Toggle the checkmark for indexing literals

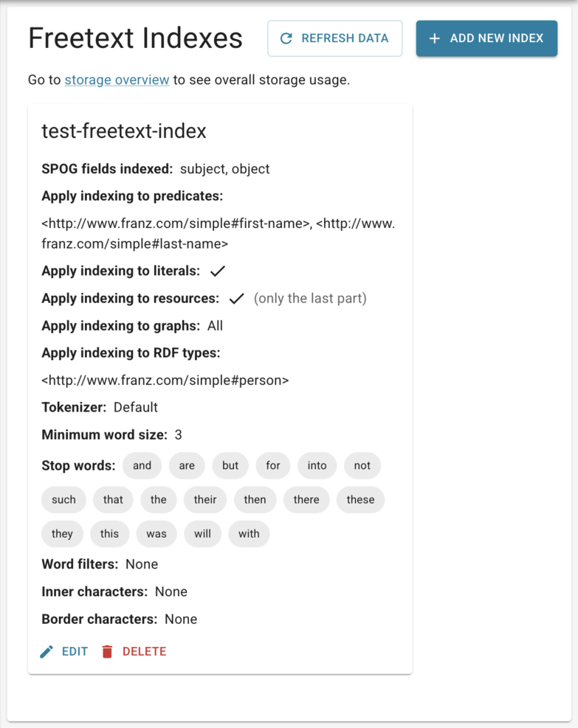tap(217, 270)
